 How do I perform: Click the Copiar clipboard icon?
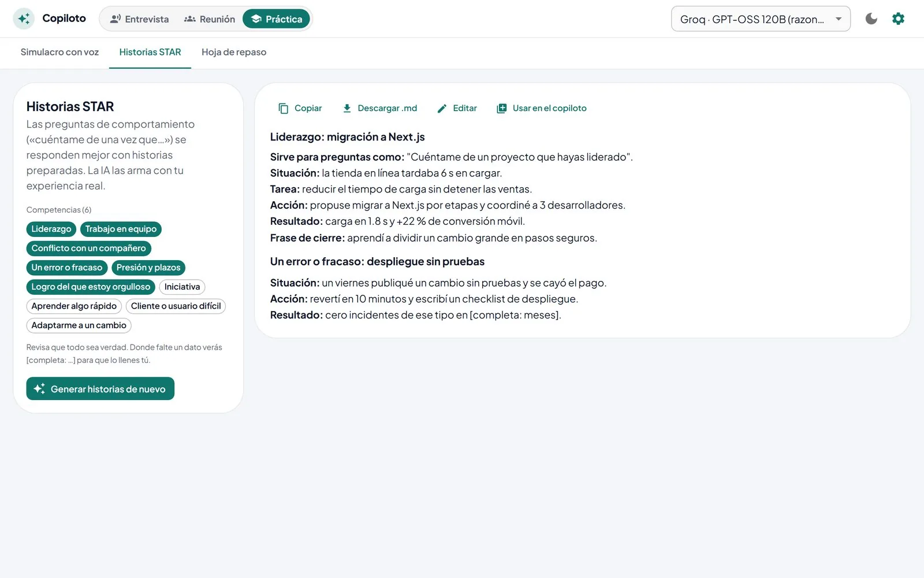point(284,108)
